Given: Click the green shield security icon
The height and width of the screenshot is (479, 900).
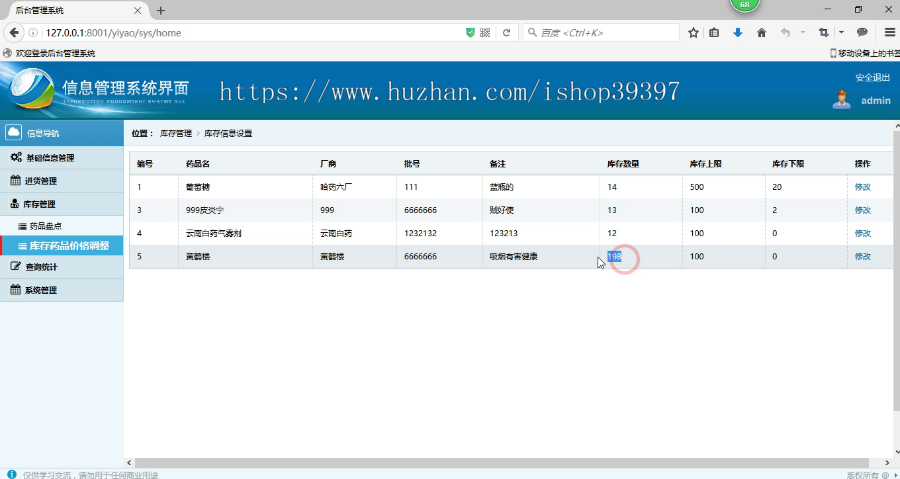Looking at the screenshot, I should (471, 33).
